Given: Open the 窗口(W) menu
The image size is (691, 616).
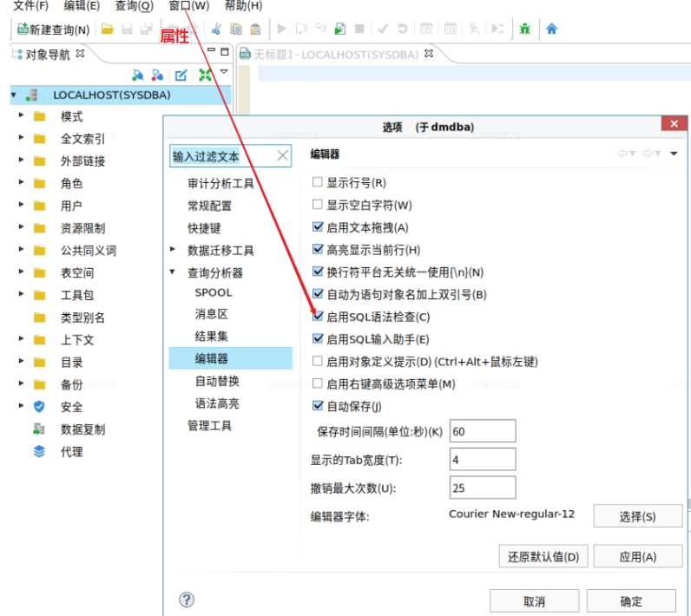Looking at the screenshot, I should tap(189, 6).
